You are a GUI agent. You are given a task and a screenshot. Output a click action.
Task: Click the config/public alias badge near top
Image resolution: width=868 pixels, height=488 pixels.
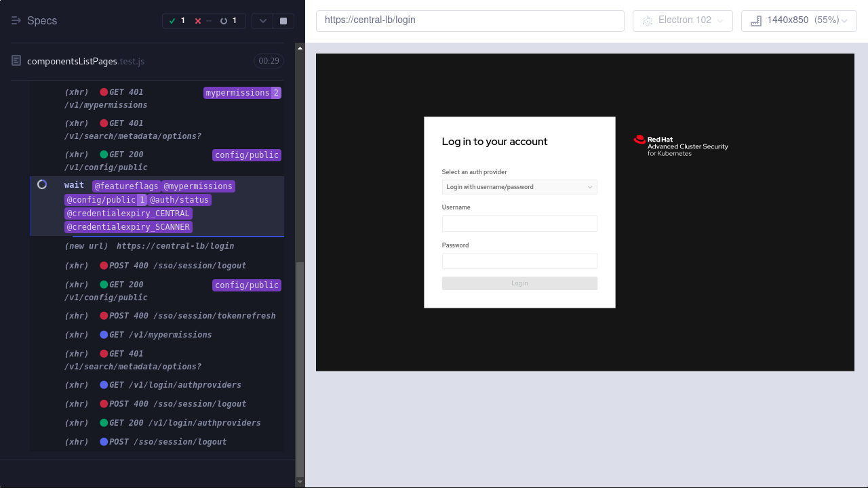pos(247,155)
